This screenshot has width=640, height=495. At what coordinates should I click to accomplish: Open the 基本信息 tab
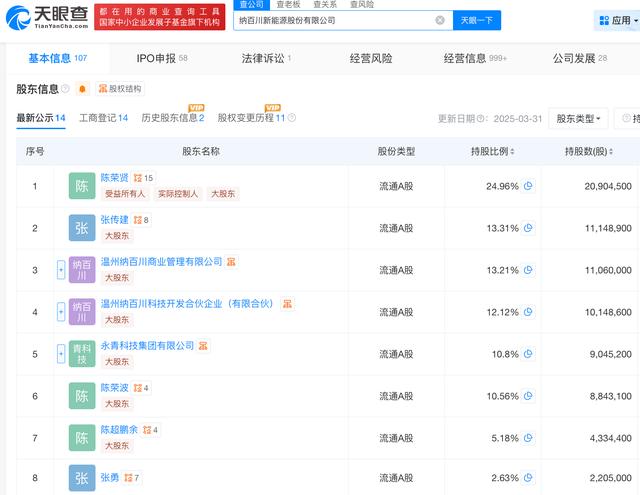[58, 58]
